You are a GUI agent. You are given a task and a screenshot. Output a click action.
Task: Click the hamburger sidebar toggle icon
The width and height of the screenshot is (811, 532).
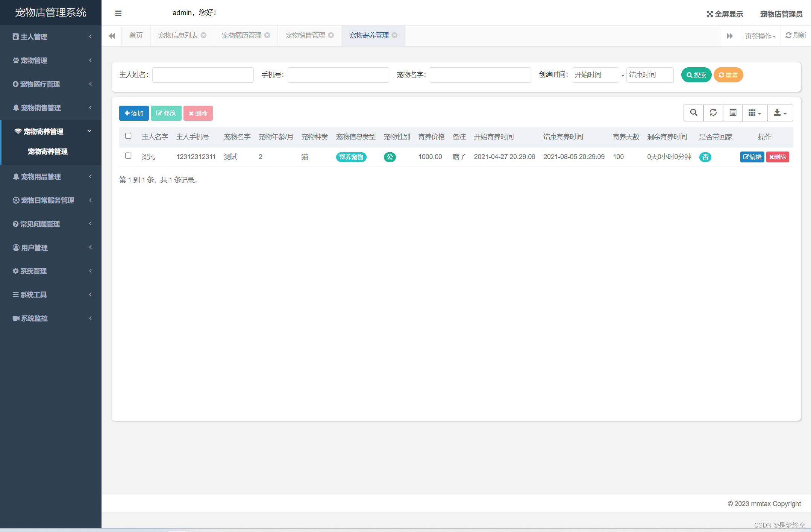[x=118, y=14]
